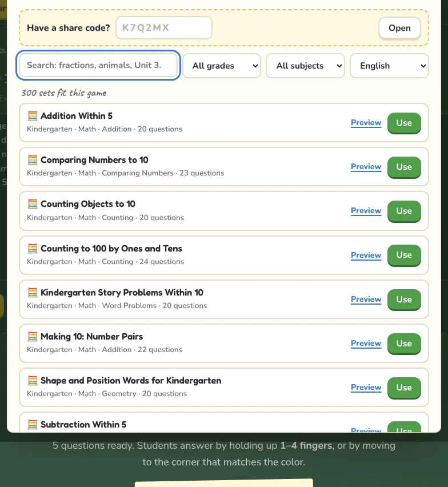
Task: Click the abacus icon beside Comparing Numbers to 10
Action: coord(33,160)
